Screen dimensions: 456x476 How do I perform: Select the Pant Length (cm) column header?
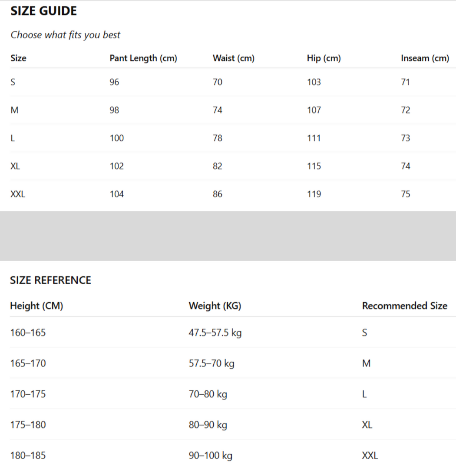[x=143, y=58]
